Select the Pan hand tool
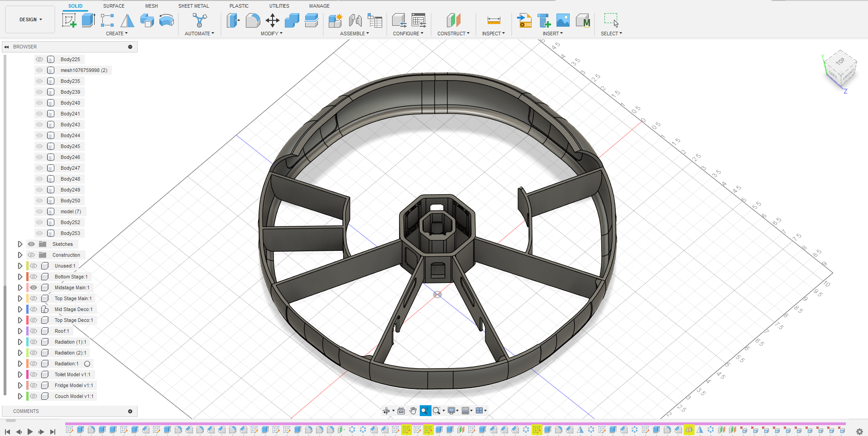The width and height of the screenshot is (868, 436). [413, 411]
